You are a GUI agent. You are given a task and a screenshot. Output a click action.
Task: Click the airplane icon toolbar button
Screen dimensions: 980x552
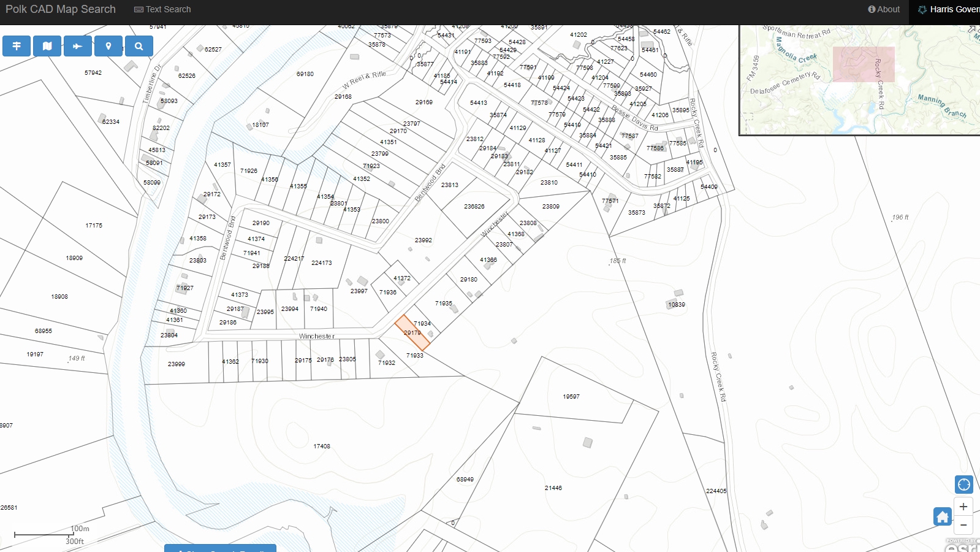[78, 46]
